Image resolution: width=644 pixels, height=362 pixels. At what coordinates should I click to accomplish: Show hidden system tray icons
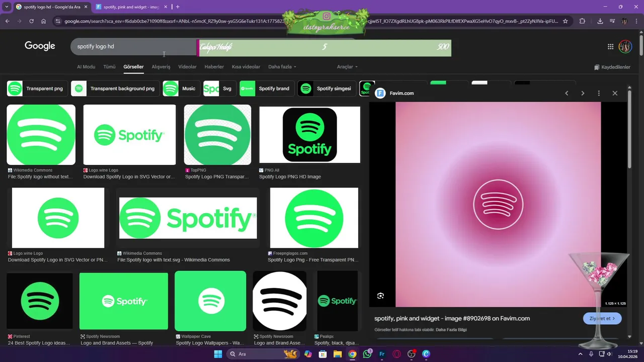(x=580, y=354)
